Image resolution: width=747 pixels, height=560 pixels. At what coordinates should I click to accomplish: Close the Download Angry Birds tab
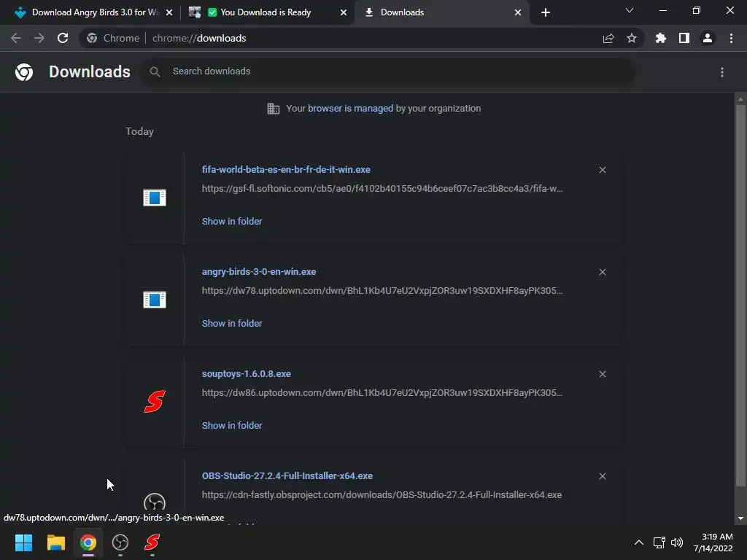point(169,12)
